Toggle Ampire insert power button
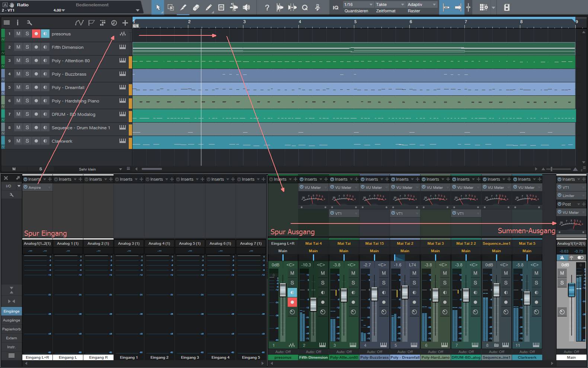This screenshot has height=368, width=588. coord(26,187)
